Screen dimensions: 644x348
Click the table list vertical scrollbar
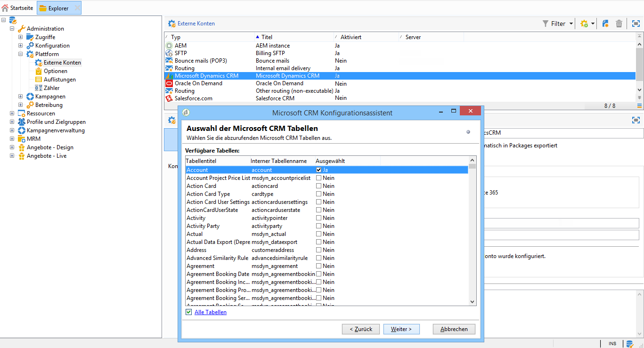pos(473,231)
